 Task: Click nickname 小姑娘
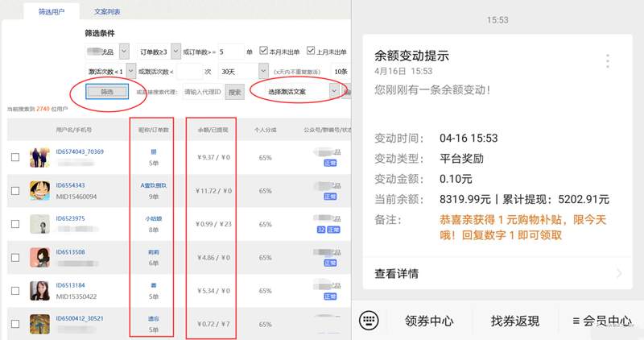154,218
